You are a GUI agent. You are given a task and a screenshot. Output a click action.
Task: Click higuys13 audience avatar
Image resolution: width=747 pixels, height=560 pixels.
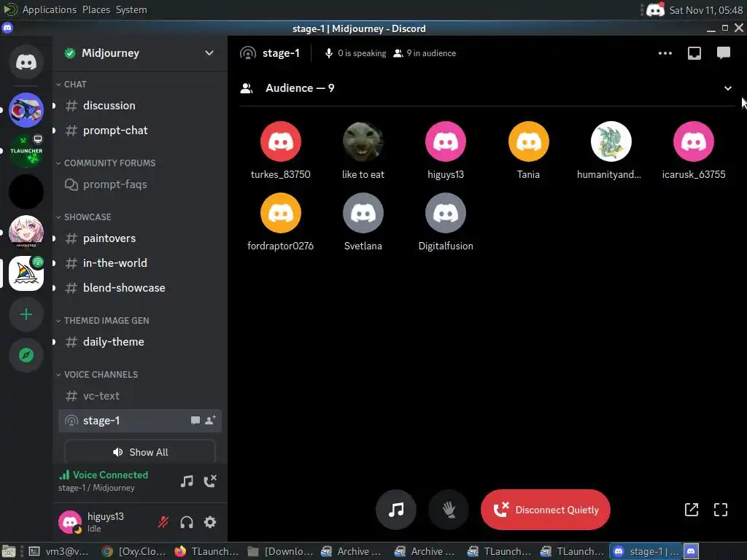446,141
